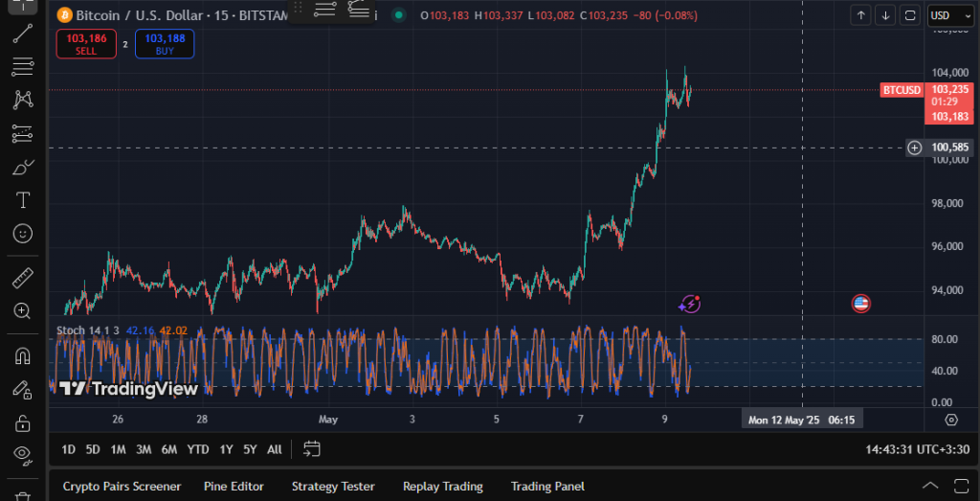Image resolution: width=980 pixels, height=501 pixels.
Task: Open the purple lightning event icon
Action: [x=689, y=304]
